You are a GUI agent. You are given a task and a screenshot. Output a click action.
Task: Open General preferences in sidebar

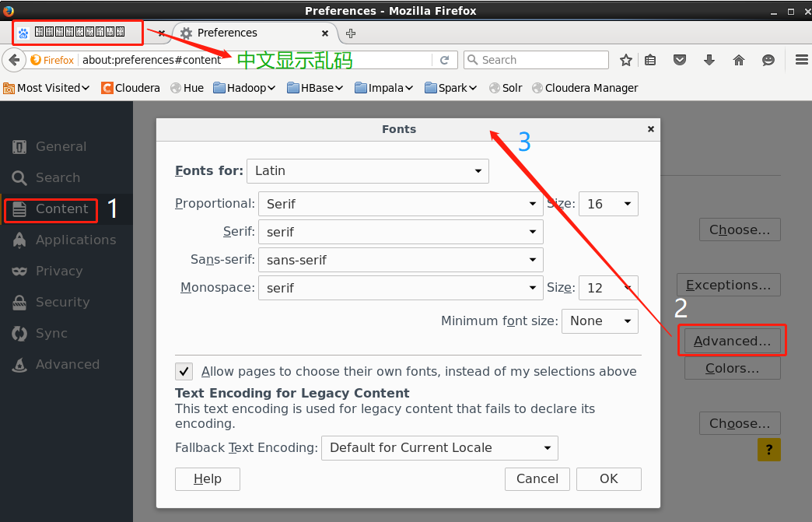tap(66, 146)
